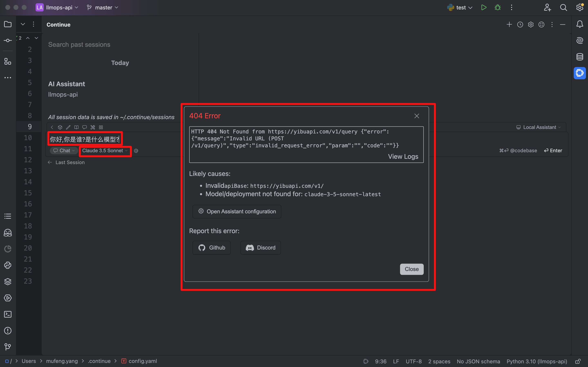Open the Notifications bell panel
Screen dimensions: 588x367
pos(580,24)
